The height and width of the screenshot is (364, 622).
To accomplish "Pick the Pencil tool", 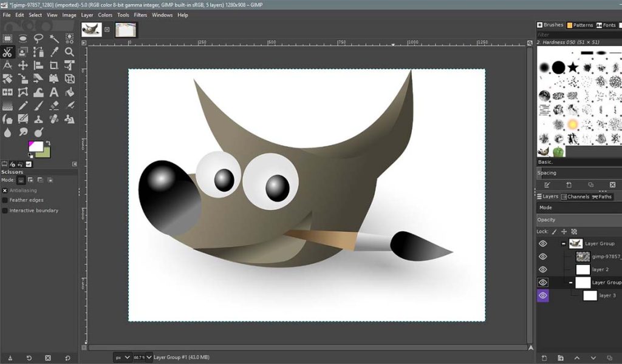I will (x=23, y=106).
